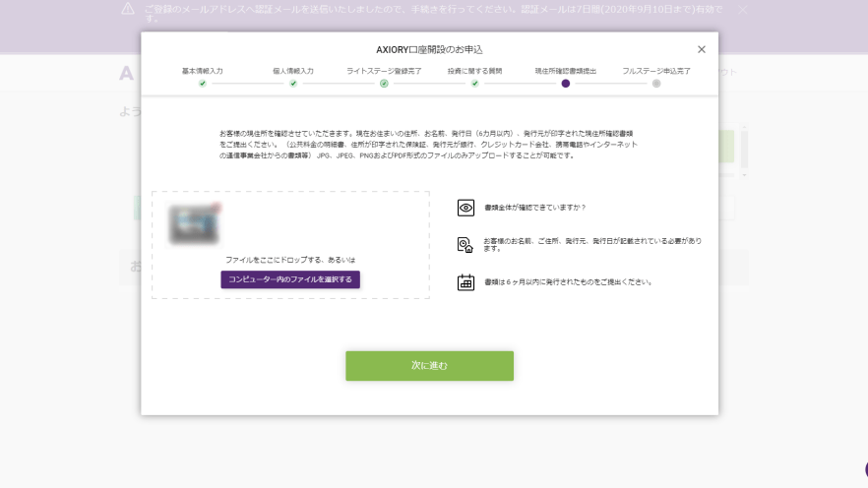Click the address document icon with house
Screen dimensions: 868x488
[x=465, y=245]
